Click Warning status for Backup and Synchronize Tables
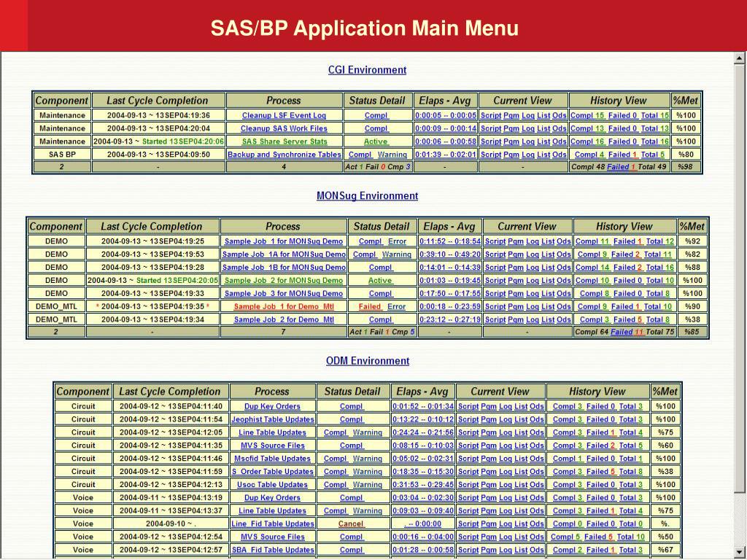This screenshot has width=747, height=560. 392,155
